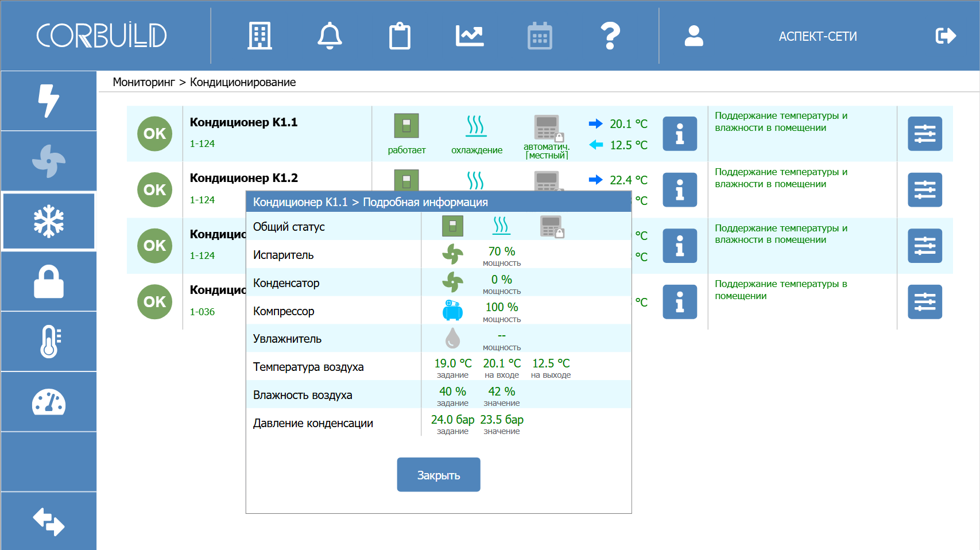Open settings sliders for Кондиционер К1.2
This screenshot has height=550, width=980.
click(x=925, y=190)
